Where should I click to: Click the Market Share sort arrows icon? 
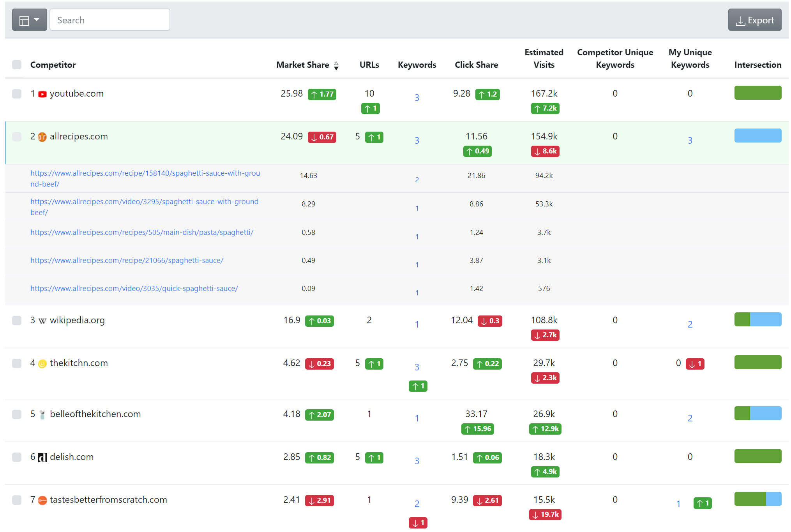click(336, 65)
